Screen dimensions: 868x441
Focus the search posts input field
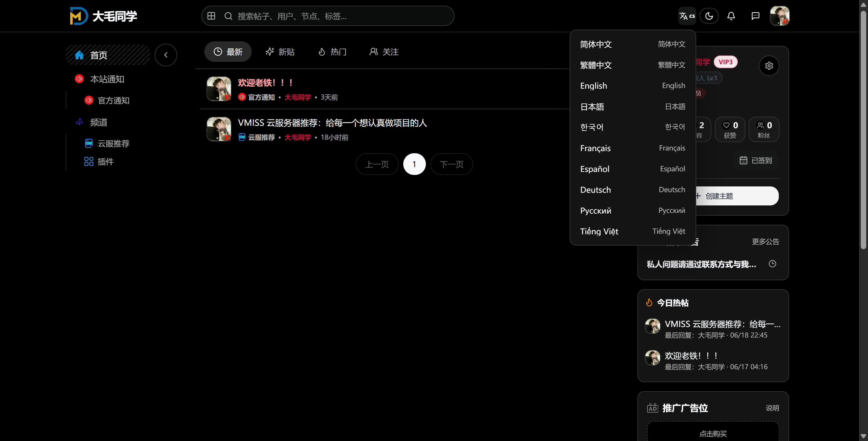(x=344, y=16)
